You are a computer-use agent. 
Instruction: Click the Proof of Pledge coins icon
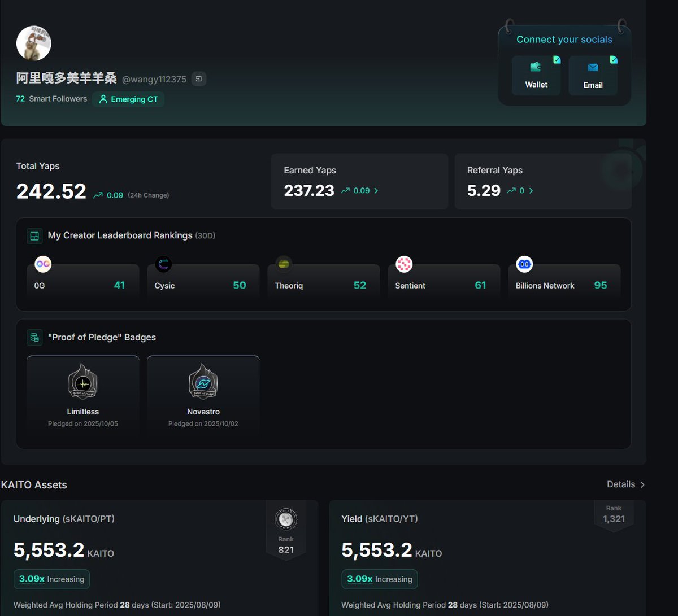pyautogui.click(x=34, y=338)
